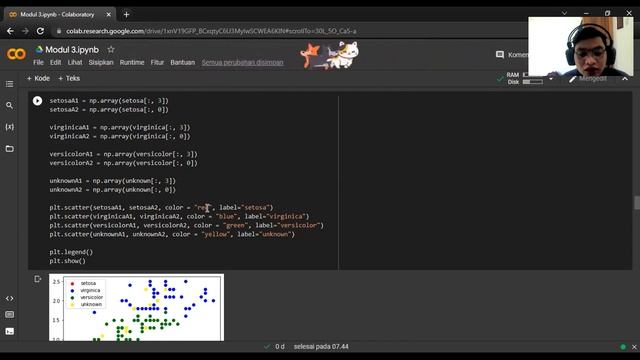Open the Lihat menu
This screenshot has height=360, width=640.
click(x=75, y=62)
